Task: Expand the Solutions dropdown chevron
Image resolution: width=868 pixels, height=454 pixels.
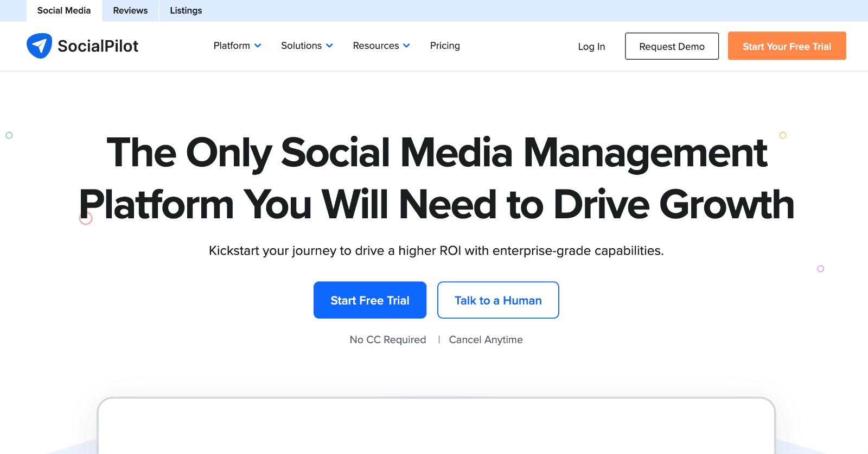Action: [329, 46]
